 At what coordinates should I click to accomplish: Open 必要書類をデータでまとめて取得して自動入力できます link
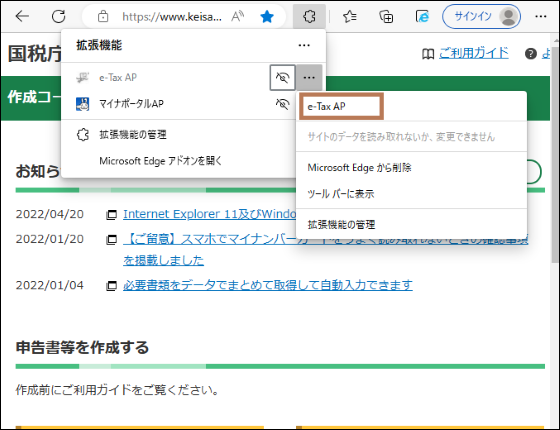pyautogui.click(x=268, y=285)
